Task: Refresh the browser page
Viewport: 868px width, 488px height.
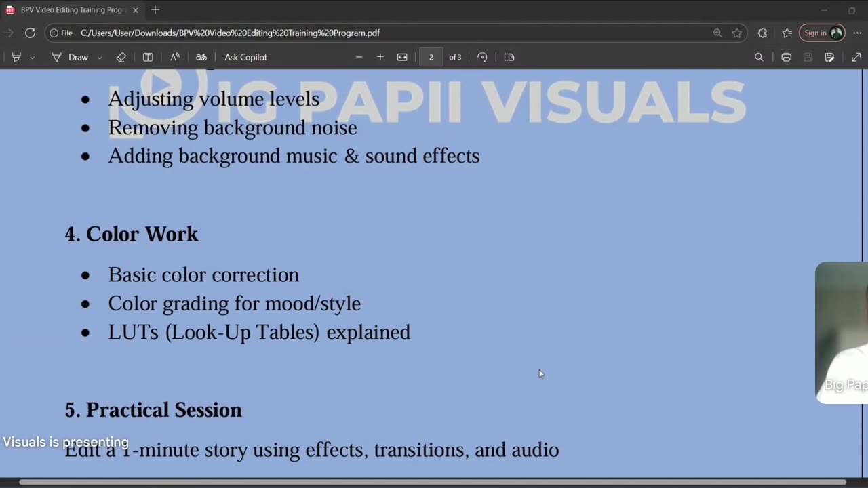Action: pos(30,33)
